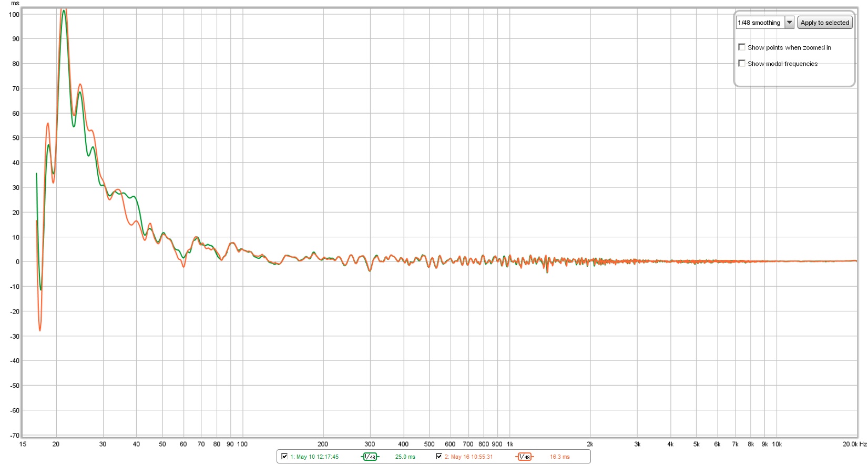Click the orange 1/48 smoothing trace icon
The height and width of the screenshot is (464, 868).
click(524, 457)
